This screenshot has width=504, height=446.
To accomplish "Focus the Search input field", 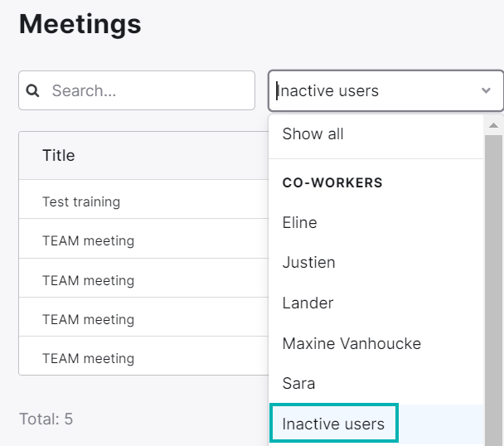I will 137,90.
